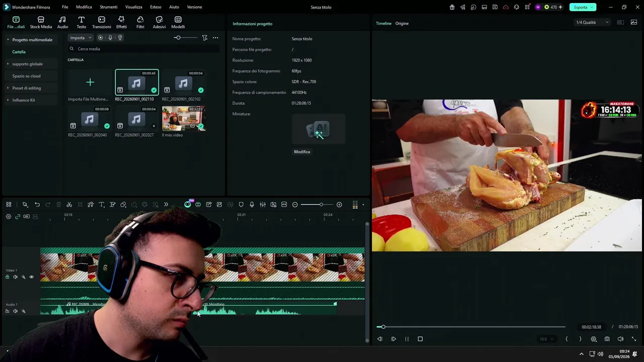Click the snapshot camera icon
This screenshot has width=644, height=362.
click(607, 339)
